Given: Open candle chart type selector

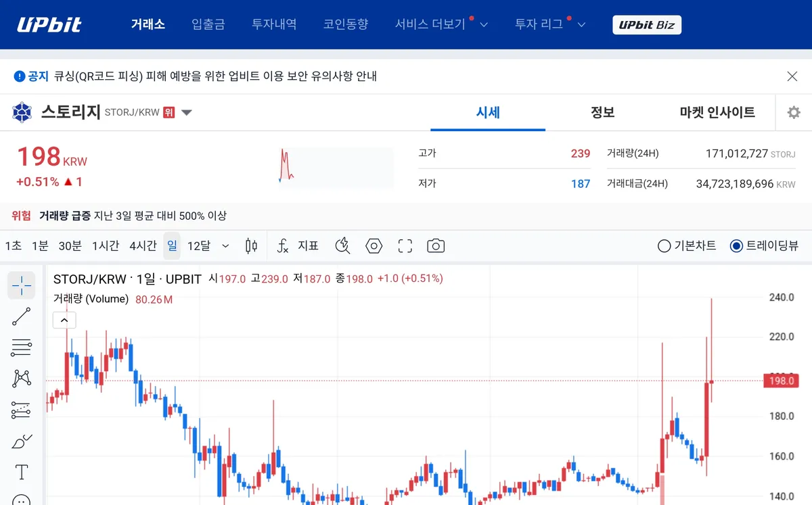Looking at the screenshot, I should pos(251,246).
